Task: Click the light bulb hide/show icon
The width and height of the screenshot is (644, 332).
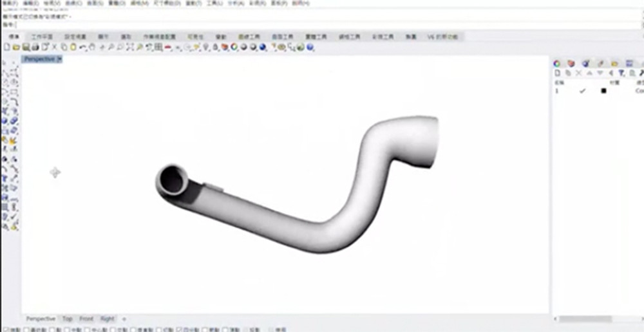Action: 206,47
